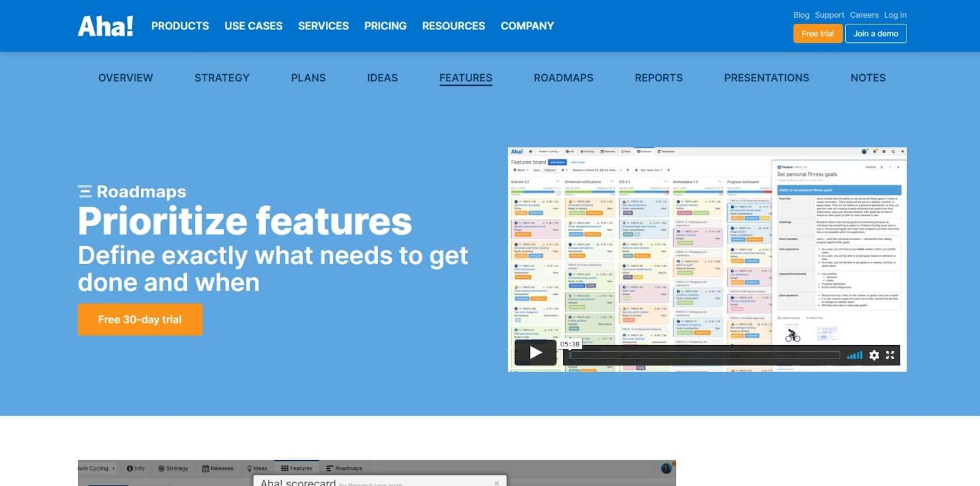Switch to the STRATEGY tab
This screenshot has height=486, width=980.
click(x=222, y=78)
